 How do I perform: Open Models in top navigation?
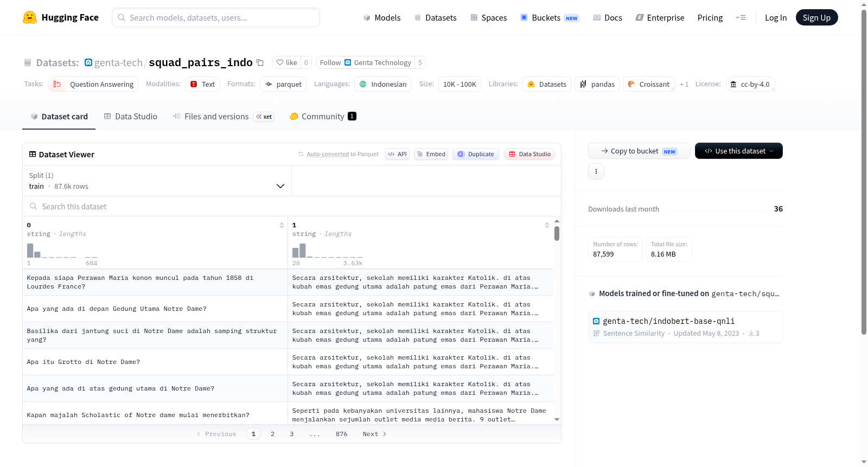(382, 17)
